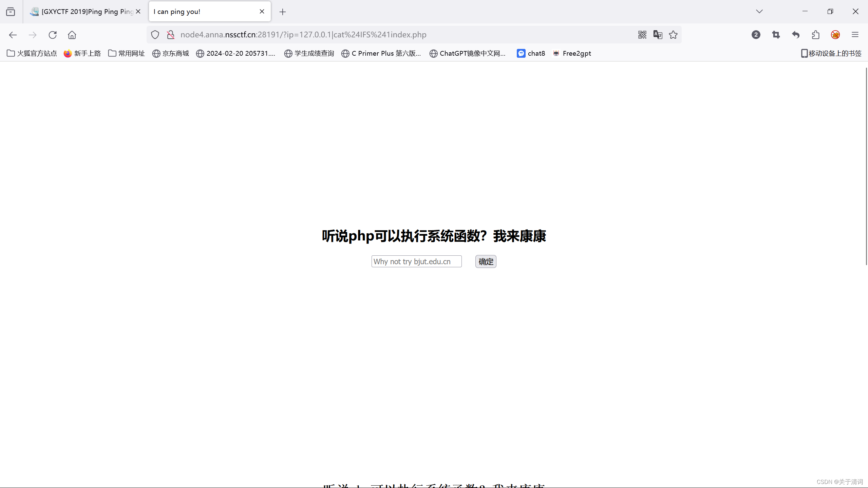
Task: Open the screenshot crop tool icon
Action: pyautogui.click(x=776, y=35)
